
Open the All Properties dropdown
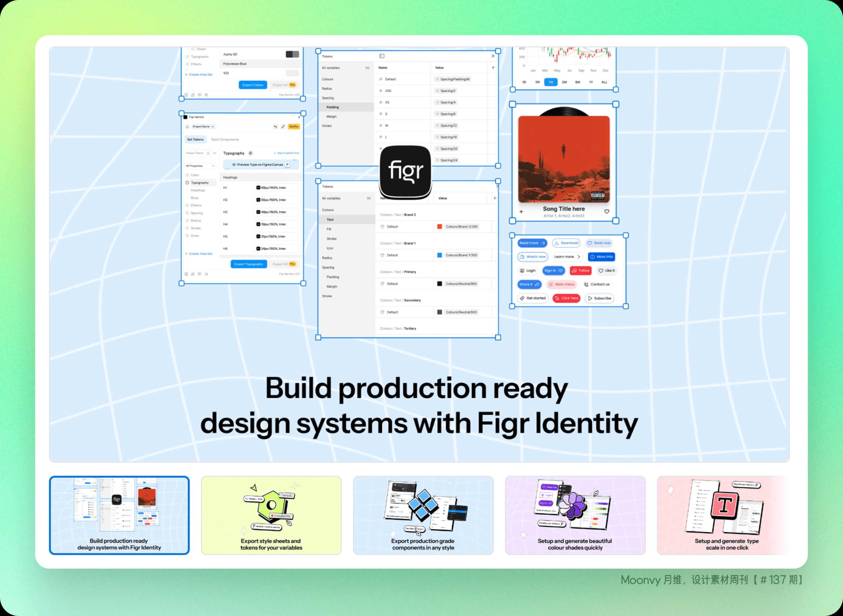click(x=201, y=166)
